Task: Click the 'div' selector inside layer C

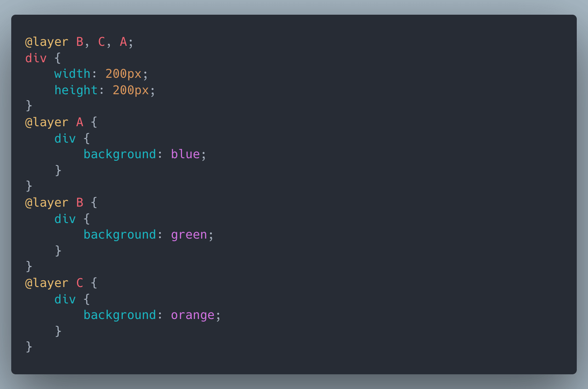Action: coord(65,299)
